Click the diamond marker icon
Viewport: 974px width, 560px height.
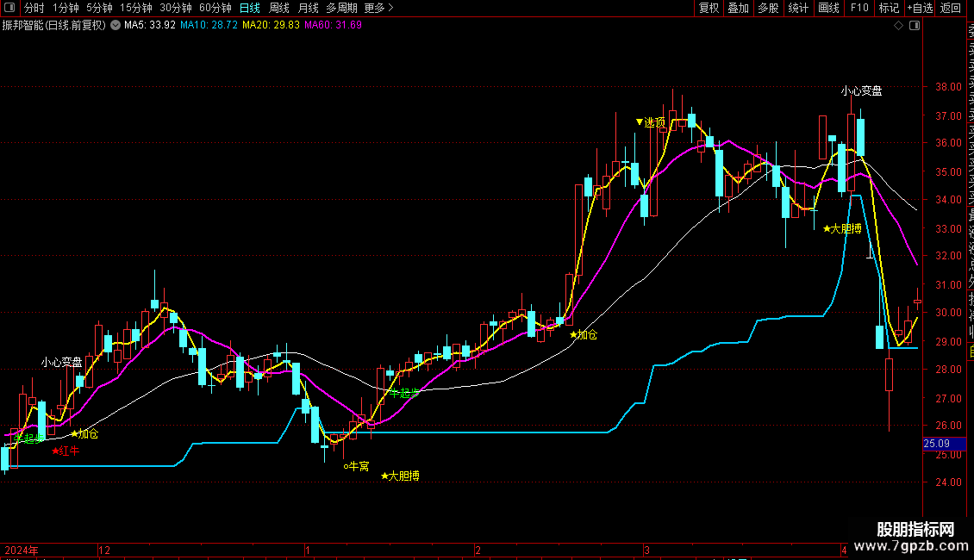click(x=898, y=26)
